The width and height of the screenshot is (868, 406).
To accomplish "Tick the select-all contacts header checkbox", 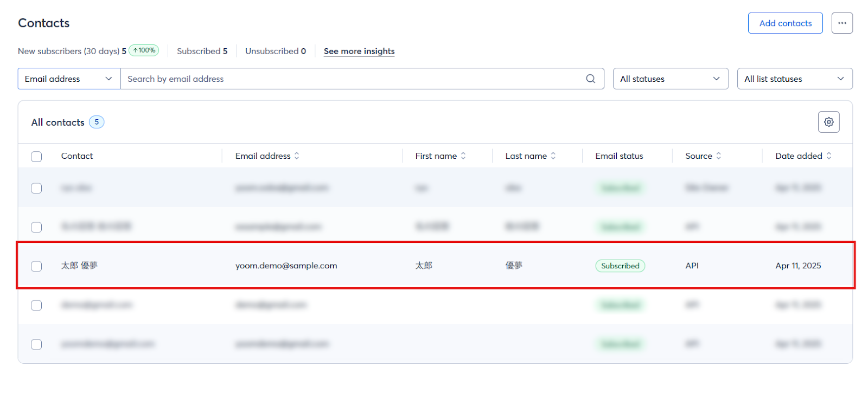I will 36,157.
